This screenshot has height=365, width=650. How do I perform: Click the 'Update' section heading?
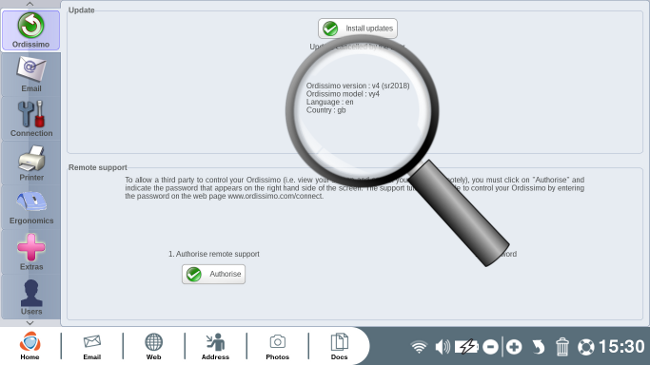pyautogui.click(x=81, y=10)
